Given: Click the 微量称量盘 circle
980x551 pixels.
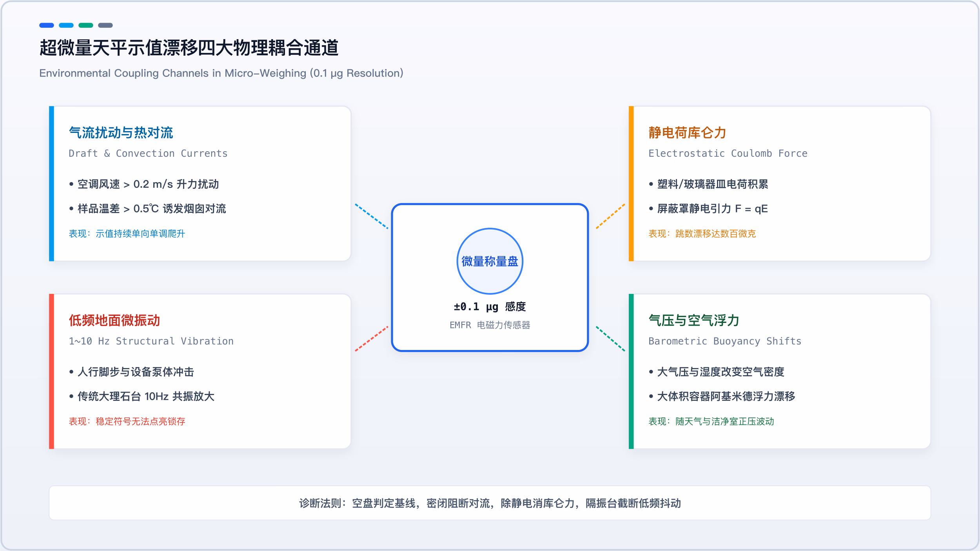Looking at the screenshot, I should [490, 261].
